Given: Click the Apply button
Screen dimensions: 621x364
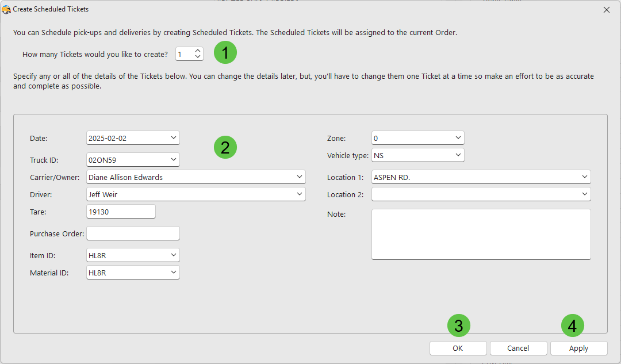Looking at the screenshot, I should click(x=578, y=348).
